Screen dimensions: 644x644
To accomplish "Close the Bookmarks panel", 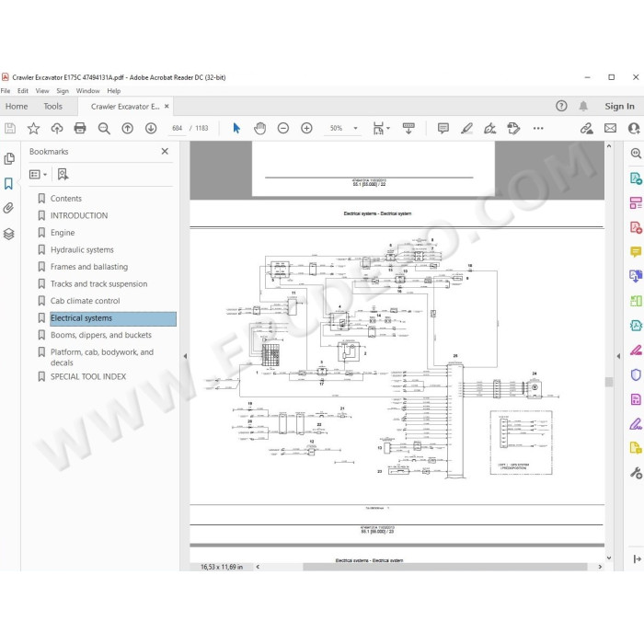I will click(x=165, y=152).
